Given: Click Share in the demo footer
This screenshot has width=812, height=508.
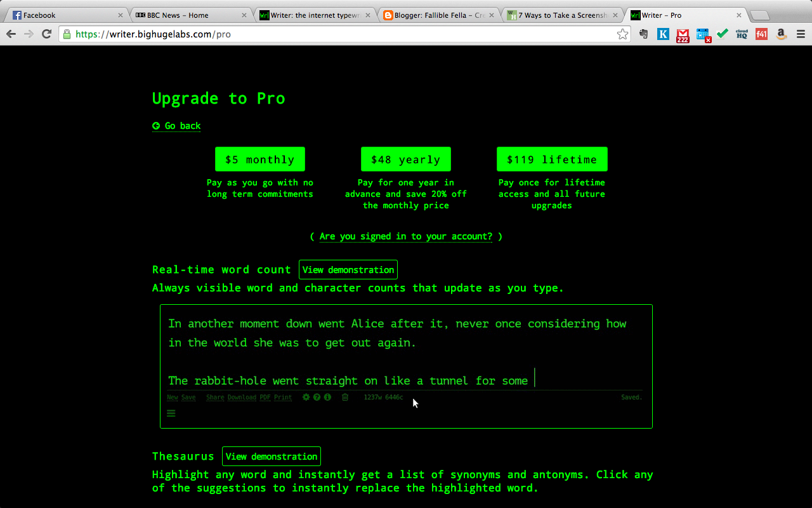Looking at the screenshot, I should click(215, 398).
